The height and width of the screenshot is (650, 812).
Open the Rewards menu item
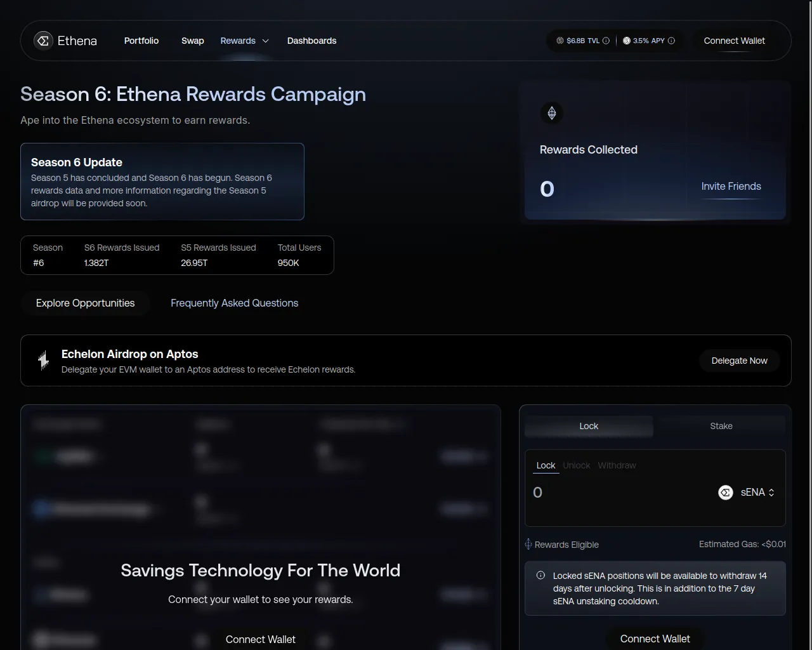[238, 41]
